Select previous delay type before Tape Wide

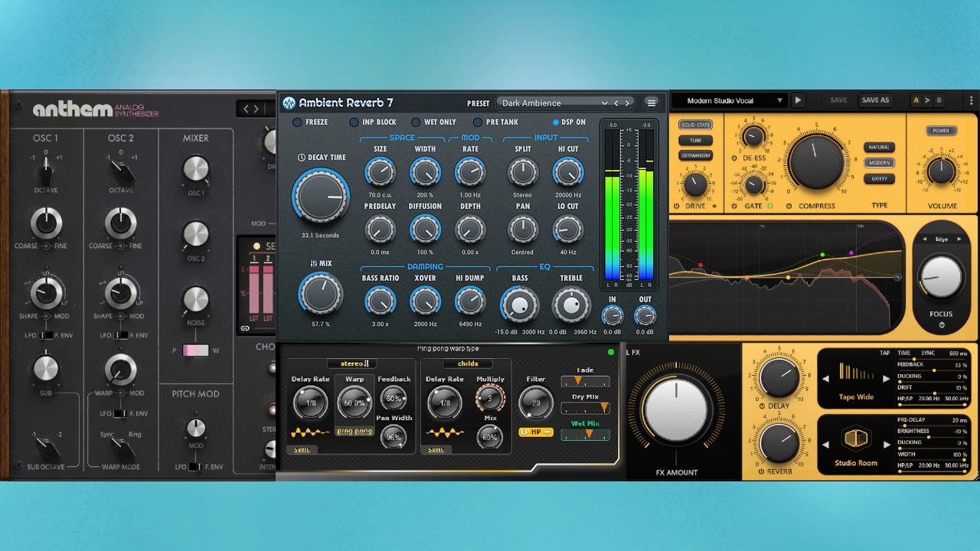pos(826,379)
